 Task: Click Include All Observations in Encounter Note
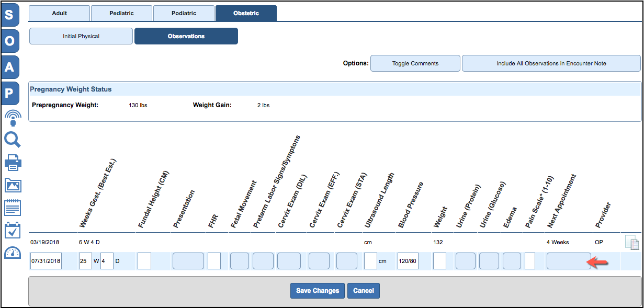tap(551, 63)
